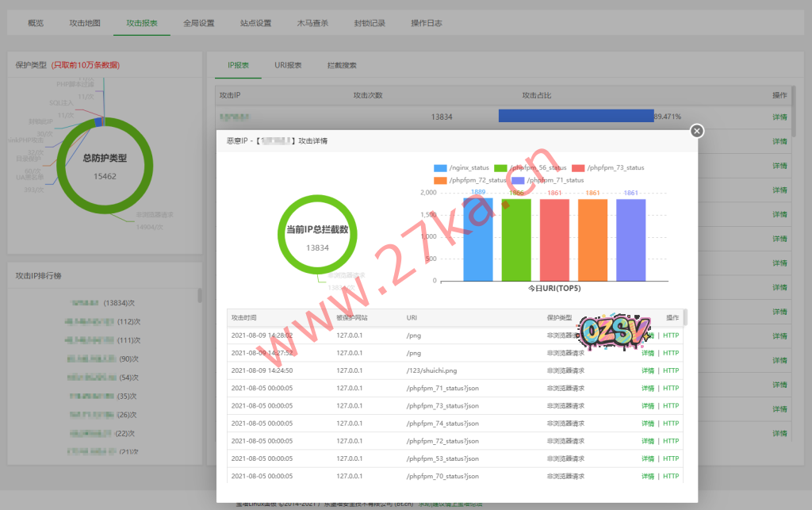Toggle /nginx_status legend swatch
This screenshot has height=510, width=812.
click(440, 168)
